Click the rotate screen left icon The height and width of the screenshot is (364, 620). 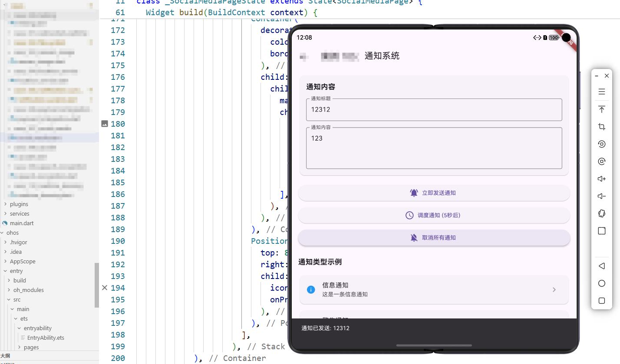point(601,144)
